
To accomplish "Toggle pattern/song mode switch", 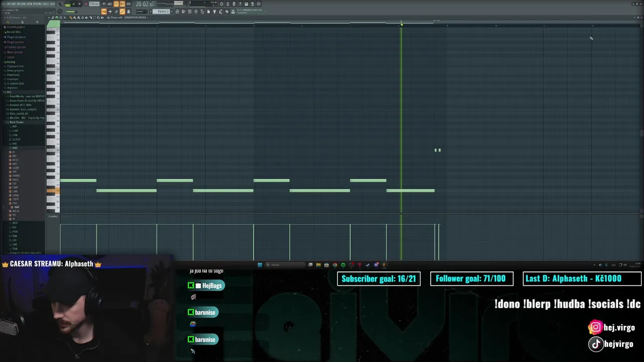I will coord(67,4).
